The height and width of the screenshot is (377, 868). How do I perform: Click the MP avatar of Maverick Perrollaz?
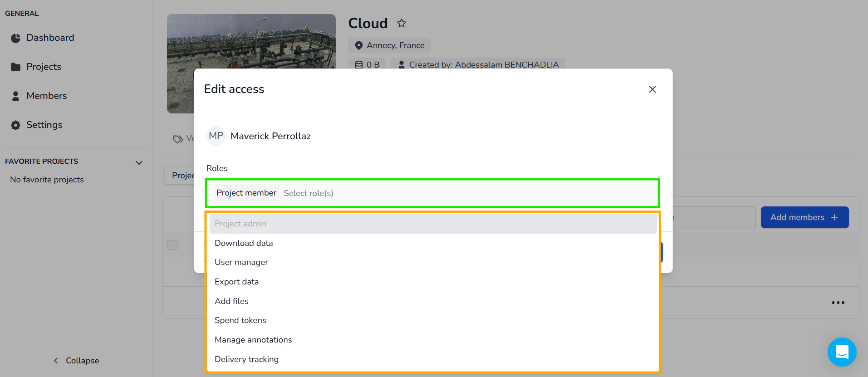(216, 136)
